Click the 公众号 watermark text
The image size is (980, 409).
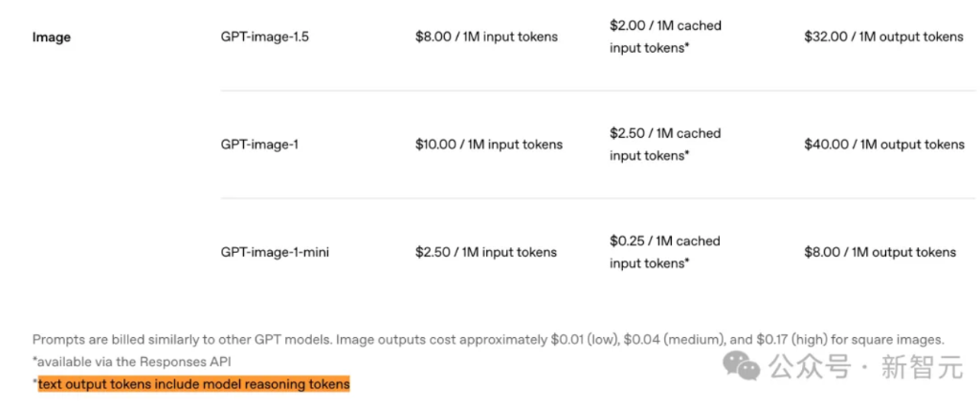pos(810,366)
